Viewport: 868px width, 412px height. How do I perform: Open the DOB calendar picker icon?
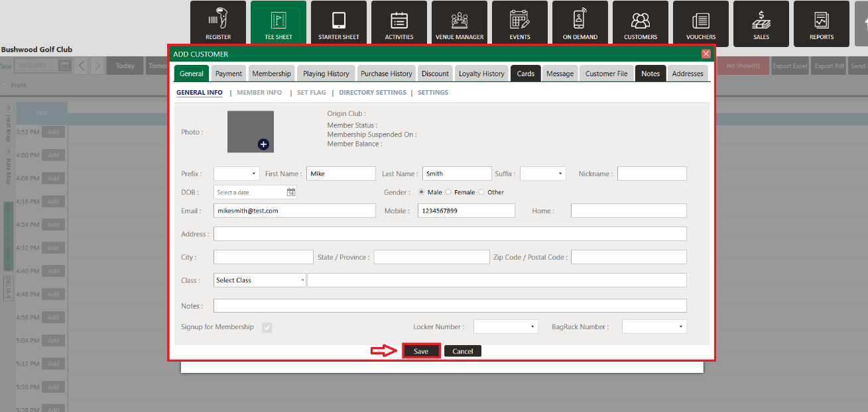(291, 192)
